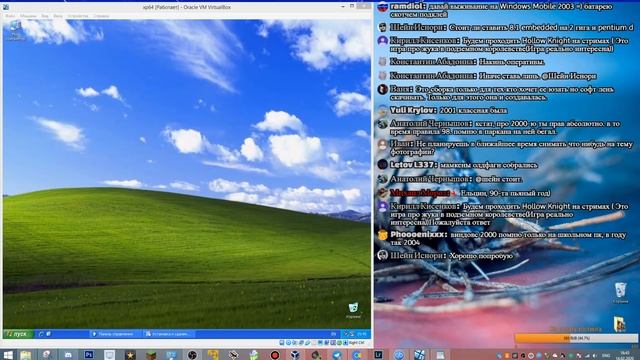Image resolution: width=640 pixels, height=360 pixels.
Task: Open the Ввод menu in VirtualBox
Action: (x=58, y=16)
